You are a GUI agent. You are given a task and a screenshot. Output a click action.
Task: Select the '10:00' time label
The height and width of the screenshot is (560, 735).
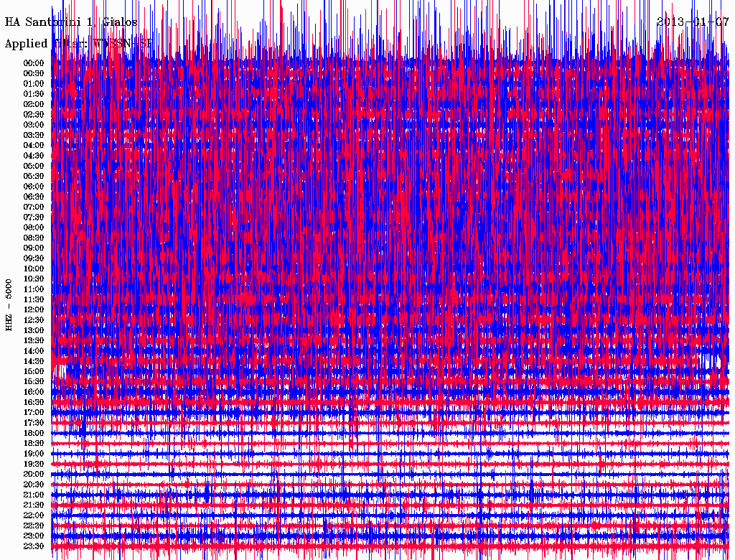(34, 269)
